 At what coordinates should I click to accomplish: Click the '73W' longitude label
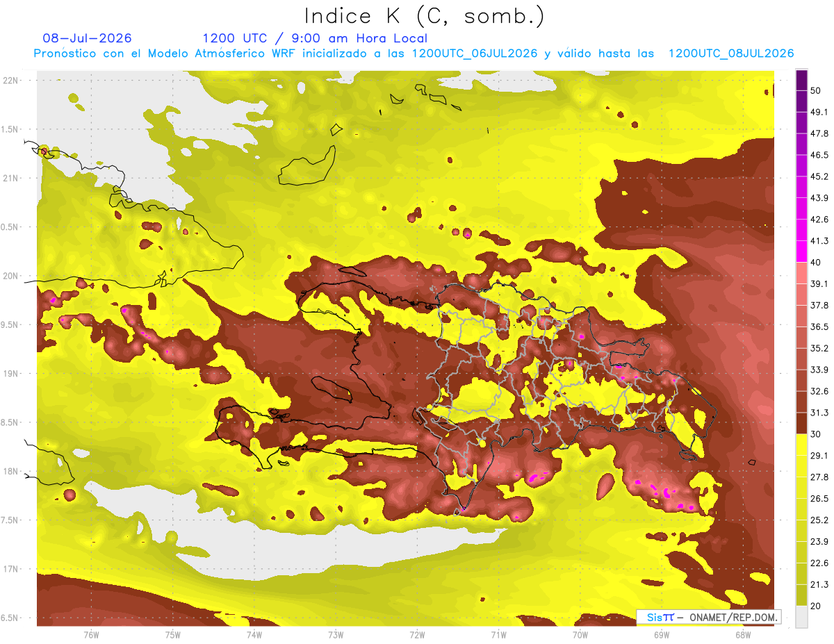[x=336, y=634]
